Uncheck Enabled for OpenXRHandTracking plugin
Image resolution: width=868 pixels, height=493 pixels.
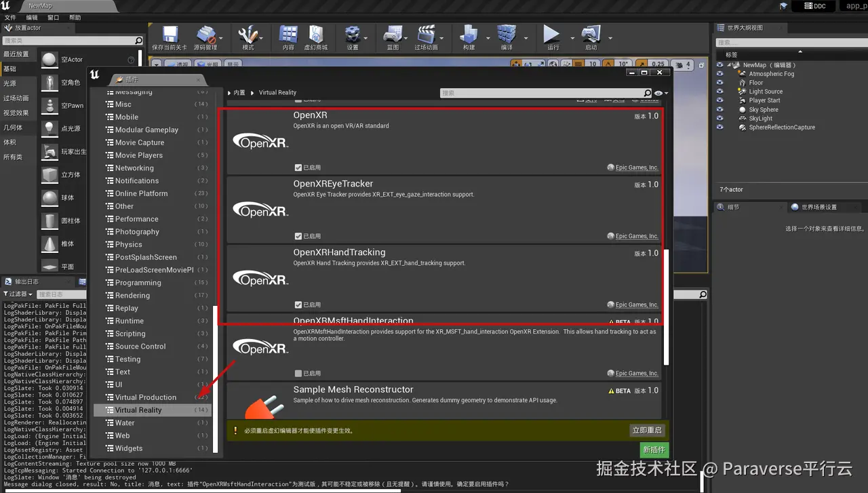298,304
